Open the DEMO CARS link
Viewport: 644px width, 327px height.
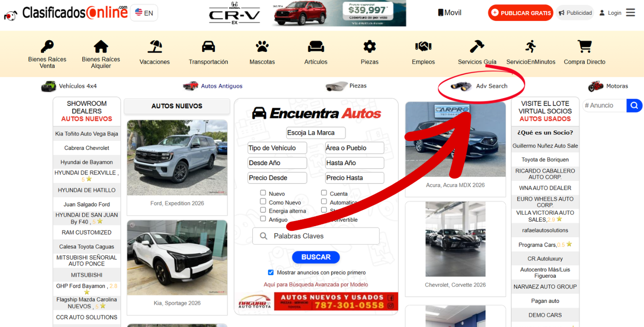(545, 315)
